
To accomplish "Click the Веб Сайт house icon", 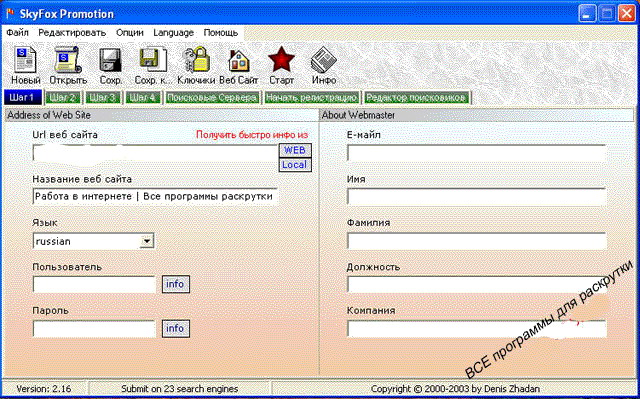I will (239, 60).
